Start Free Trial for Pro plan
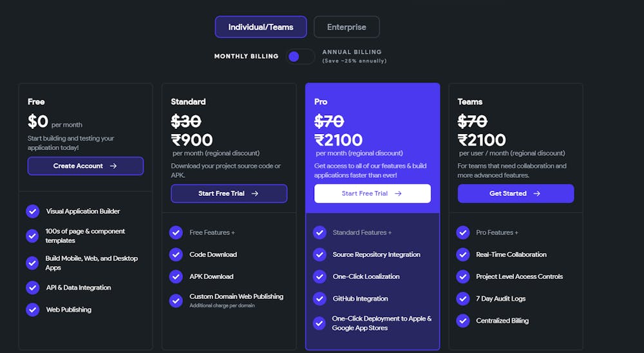Viewport: 644px width, 353px height. (x=372, y=193)
